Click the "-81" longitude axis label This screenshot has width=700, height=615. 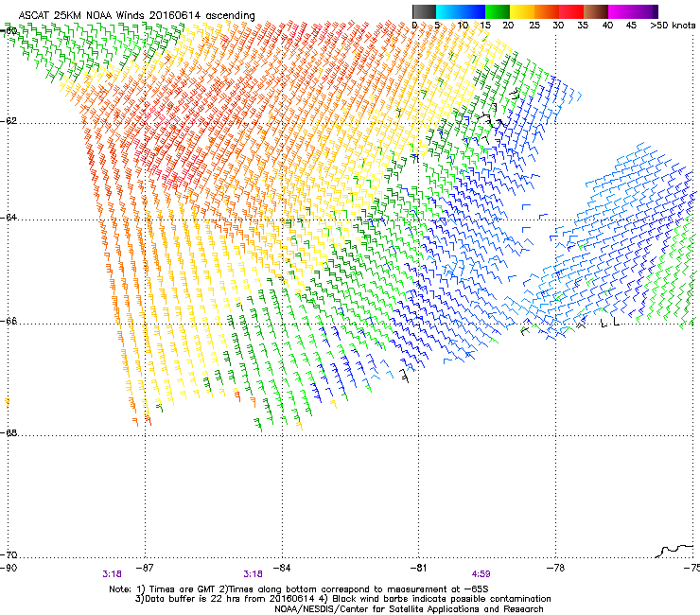[419, 568]
